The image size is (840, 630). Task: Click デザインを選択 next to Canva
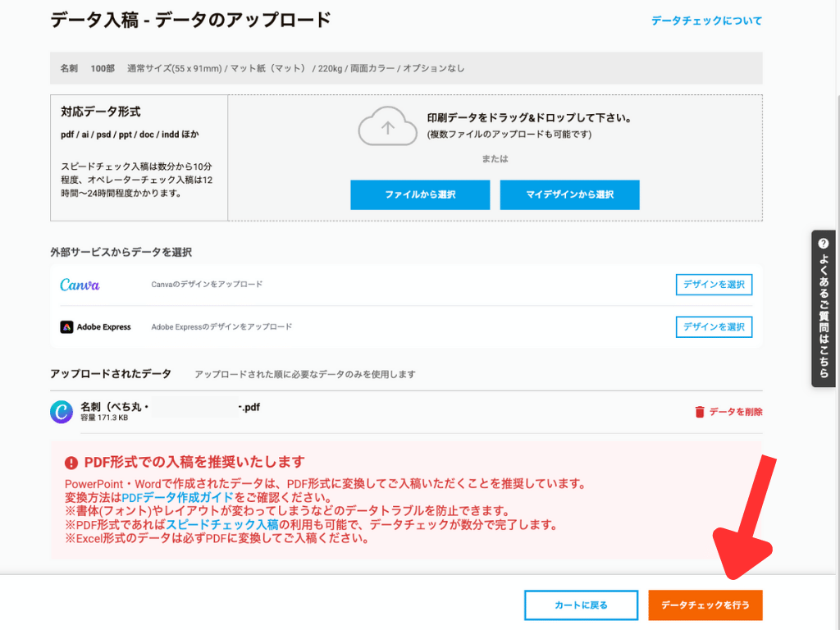coord(714,285)
